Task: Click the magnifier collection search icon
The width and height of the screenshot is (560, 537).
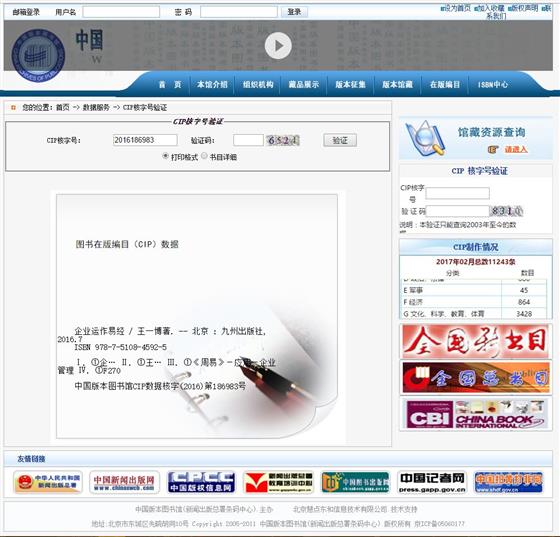Action: click(x=425, y=139)
